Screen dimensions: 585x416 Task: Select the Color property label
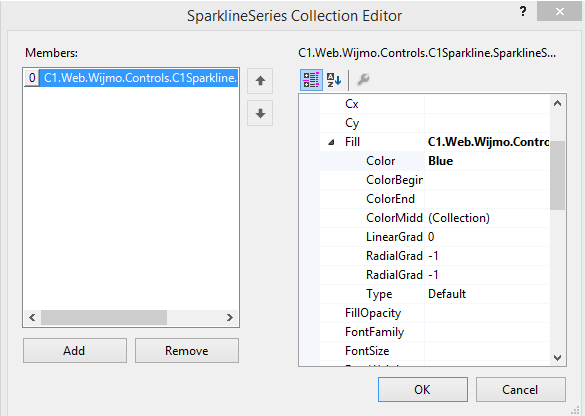coord(380,161)
